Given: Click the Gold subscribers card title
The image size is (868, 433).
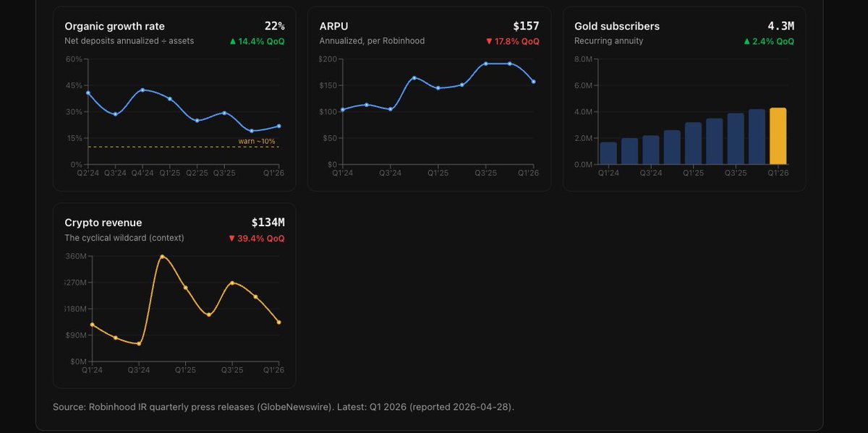Looking at the screenshot, I should click(x=617, y=26).
